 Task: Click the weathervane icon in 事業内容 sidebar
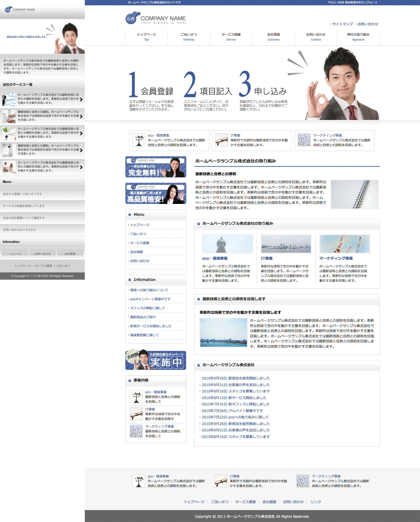[x=136, y=397]
